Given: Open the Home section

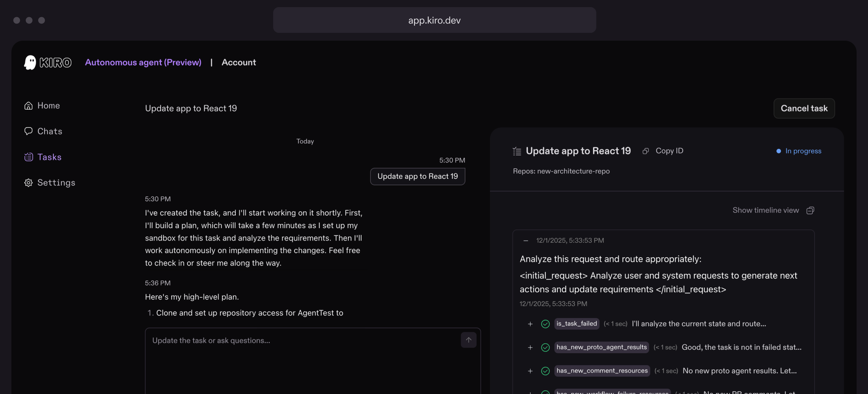Looking at the screenshot, I should [48, 105].
